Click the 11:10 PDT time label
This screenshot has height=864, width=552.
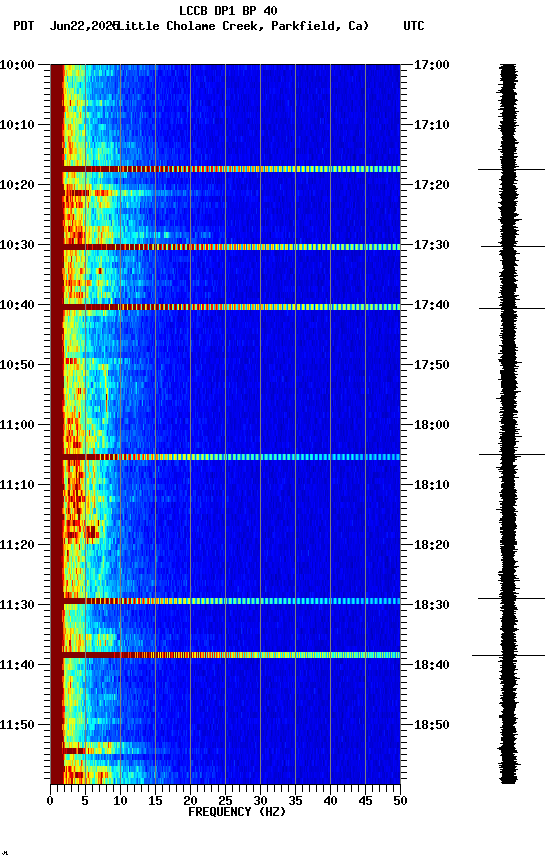point(17,485)
